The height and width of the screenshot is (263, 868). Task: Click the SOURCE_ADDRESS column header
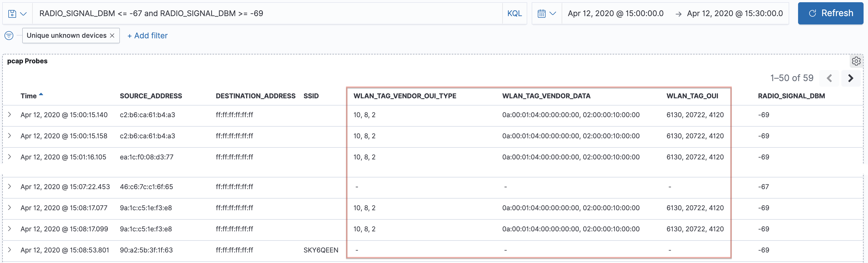pyautogui.click(x=151, y=96)
